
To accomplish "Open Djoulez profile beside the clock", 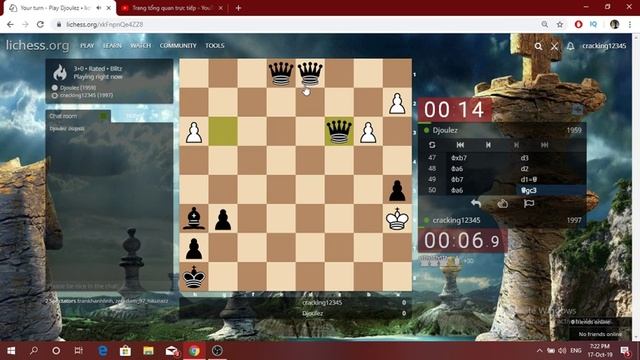I will click(x=445, y=130).
